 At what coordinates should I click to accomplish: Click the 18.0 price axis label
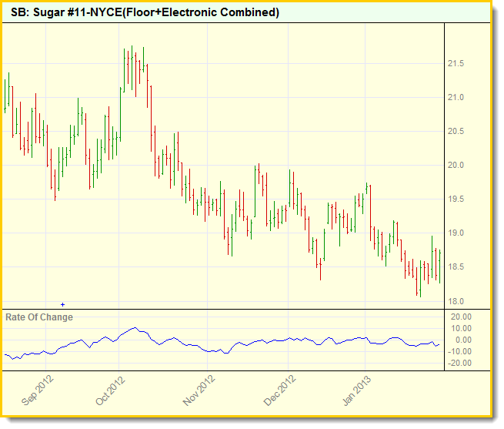click(x=456, y=301)
